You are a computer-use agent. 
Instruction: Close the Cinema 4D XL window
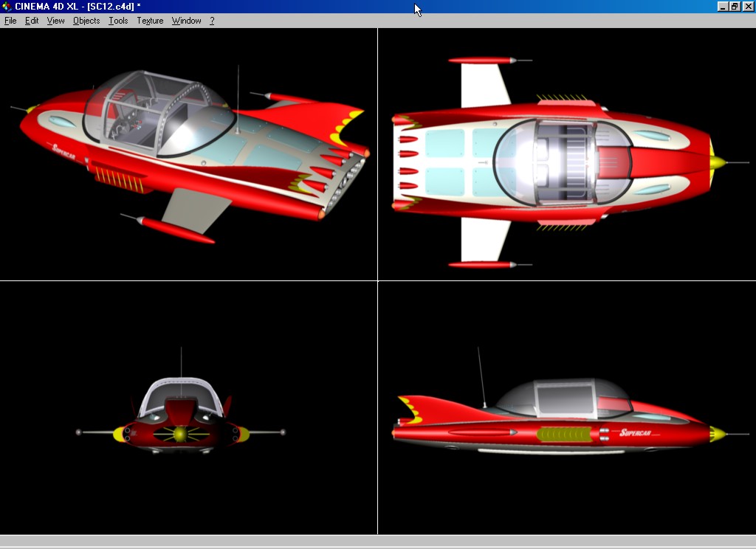[748, 6]
